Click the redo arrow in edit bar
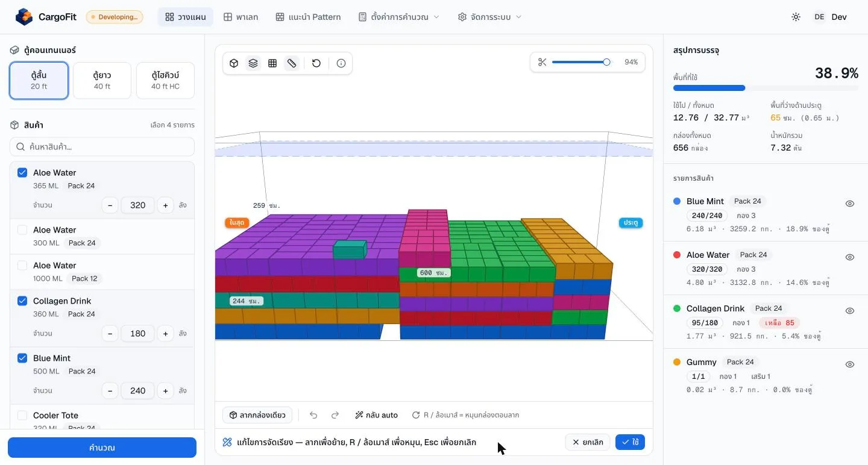868x465 pixels. pos(335,415)
